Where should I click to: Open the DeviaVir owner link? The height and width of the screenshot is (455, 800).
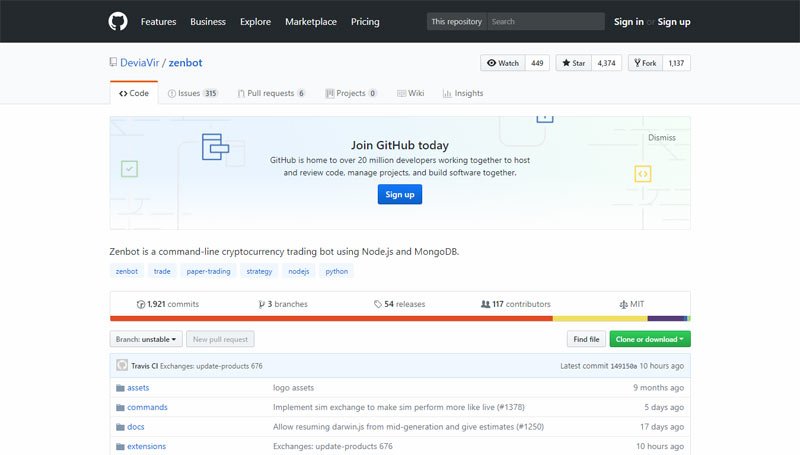tap(140, 63)
